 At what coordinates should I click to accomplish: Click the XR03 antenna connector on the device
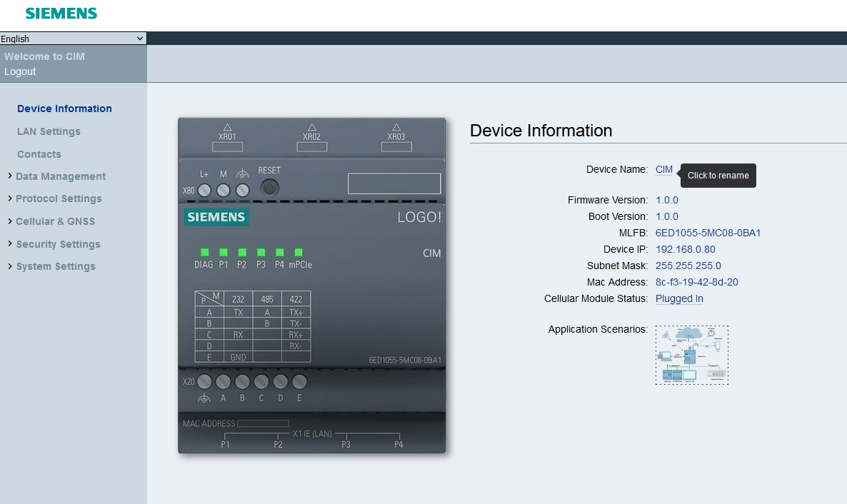396,146
